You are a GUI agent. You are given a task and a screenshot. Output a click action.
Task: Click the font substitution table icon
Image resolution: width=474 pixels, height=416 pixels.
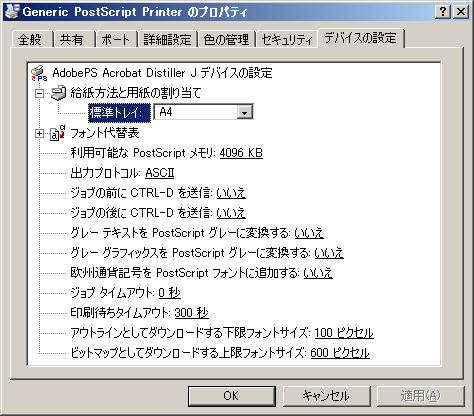point(57,133)
